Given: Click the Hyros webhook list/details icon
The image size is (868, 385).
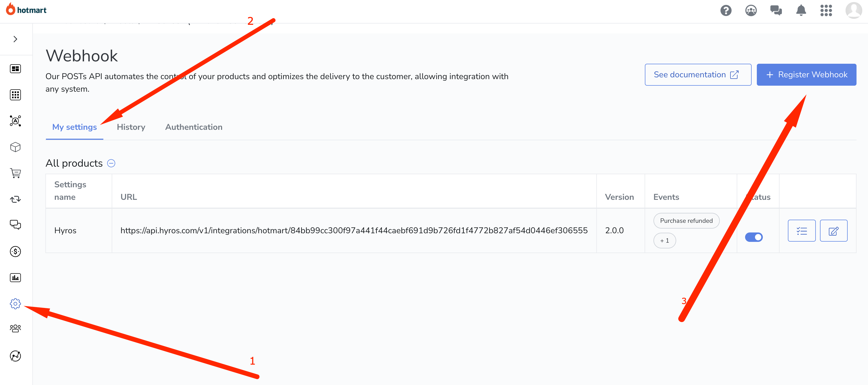Looking at the screenshot, I should (x=801, y=230).
